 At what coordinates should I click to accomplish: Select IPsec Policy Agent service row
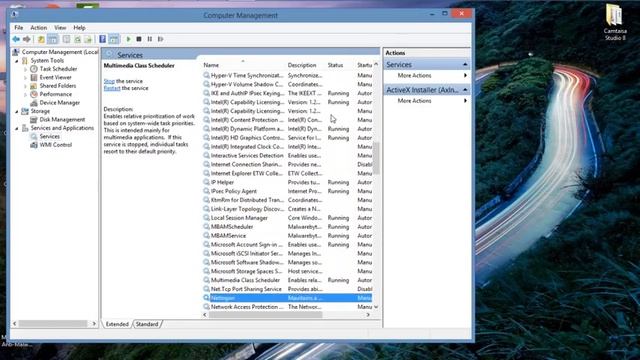pyautogui.click(x=287, y=191)
